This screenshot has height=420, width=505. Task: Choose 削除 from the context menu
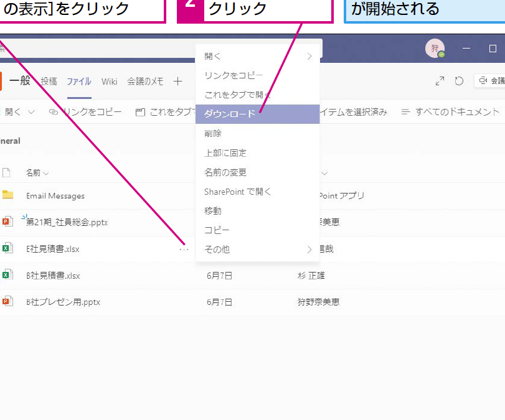(213, 134)
